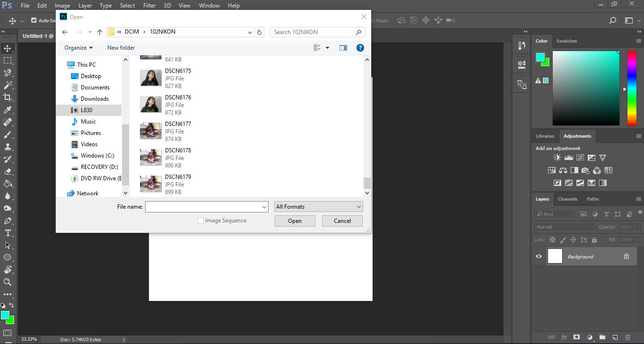This screenshot has height=344, width=644.
Task: Click the Open button
Action: [295, 221]
